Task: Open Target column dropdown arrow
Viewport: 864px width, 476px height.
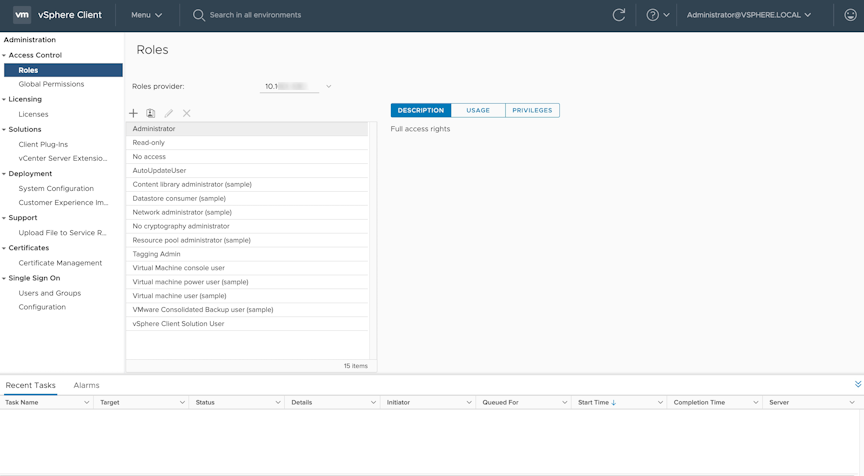Action: coord(182,403)
